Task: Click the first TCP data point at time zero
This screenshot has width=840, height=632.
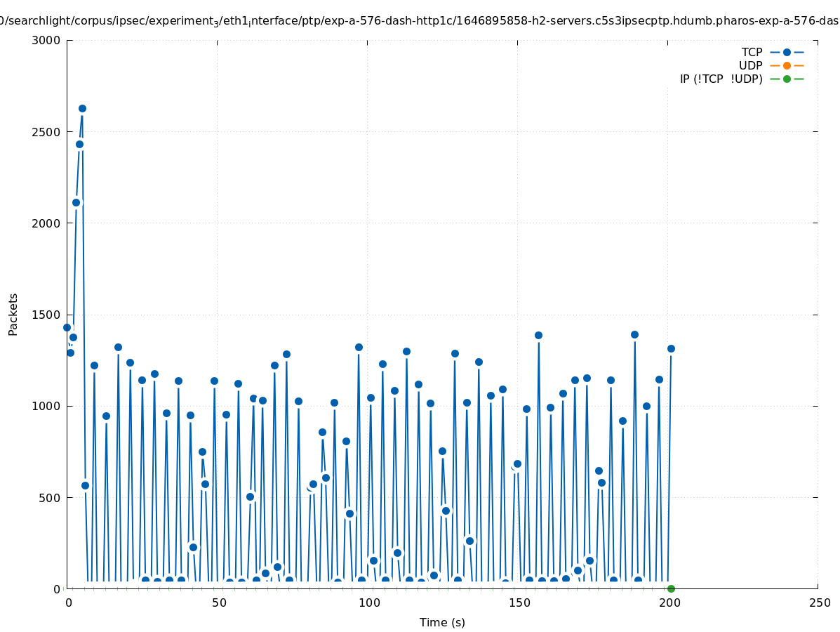Action: coord(67,327)
